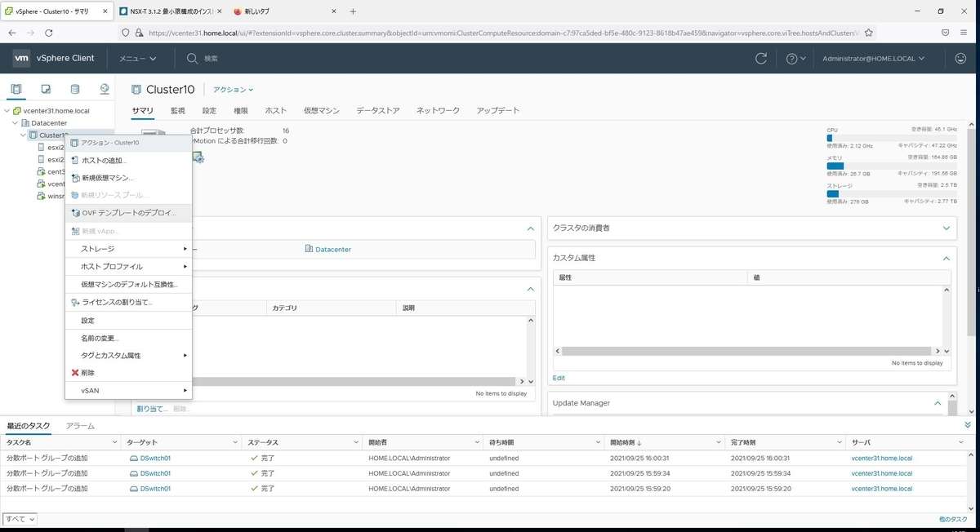This screenshot has height=532, width=980.
Task: Select OVF テンプレートのデプロイ menu entry
Action: tap(128, 213)
